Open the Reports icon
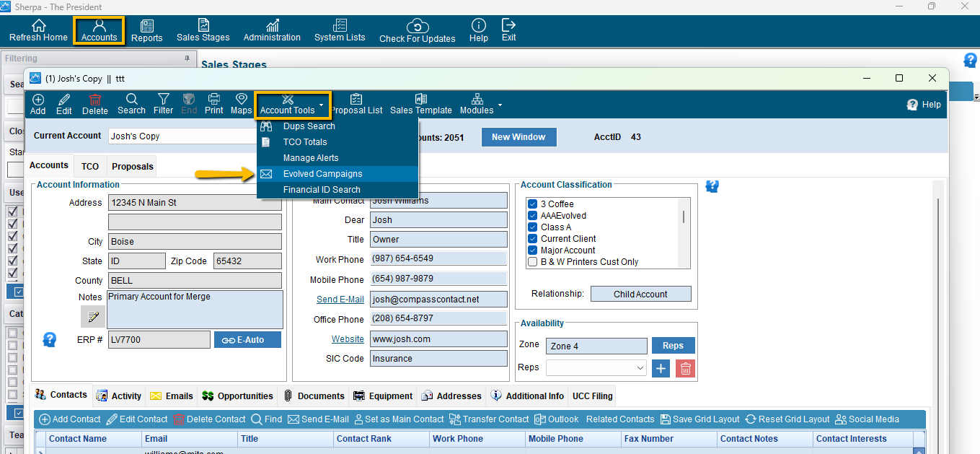This screenshot has height=454, width=980. coord(147,25)
